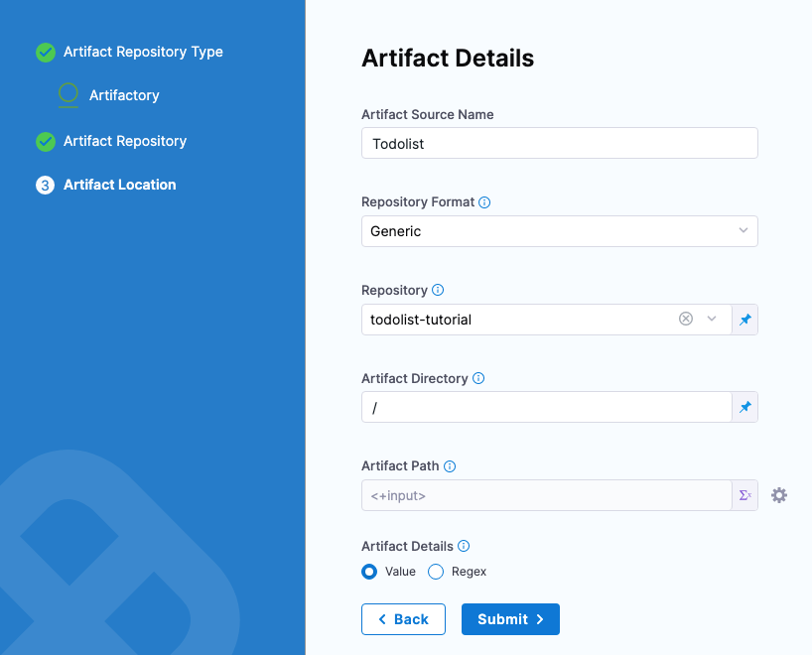This screenshot has width=812, height=655.
Task: Select the Regex radio option
Action: coord(435,572)
